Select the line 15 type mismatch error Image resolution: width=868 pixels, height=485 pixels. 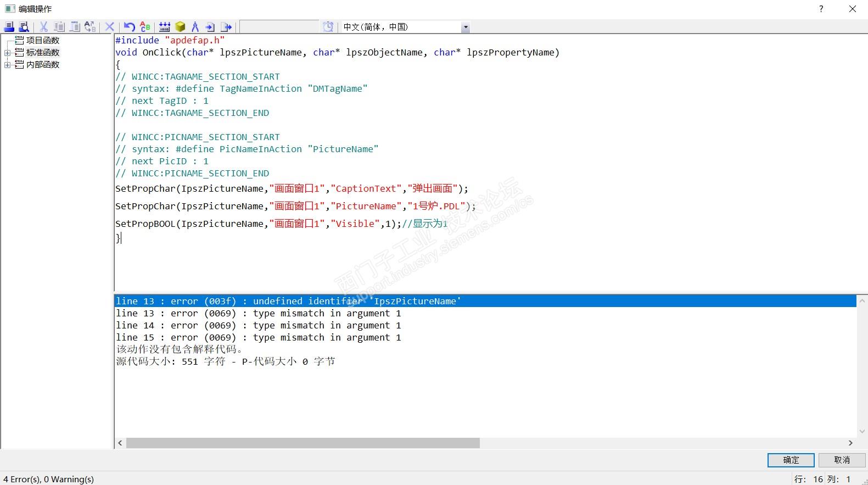[x=259, y=337]
